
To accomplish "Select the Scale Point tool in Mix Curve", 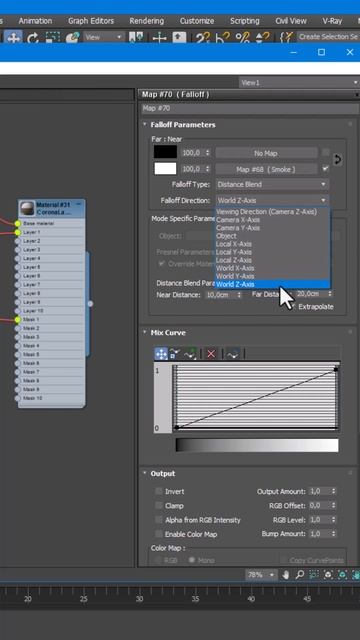I will [x=175, y=354].
